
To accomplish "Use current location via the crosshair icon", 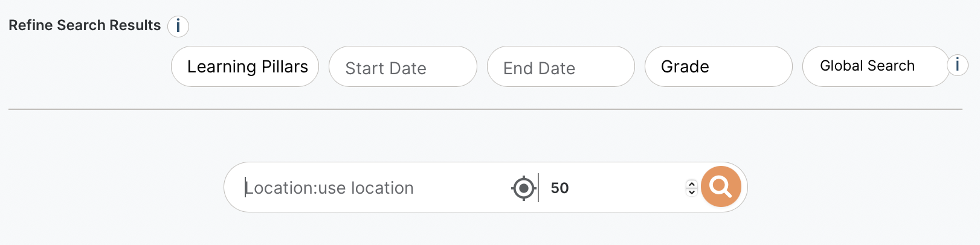I will (523, 188).
